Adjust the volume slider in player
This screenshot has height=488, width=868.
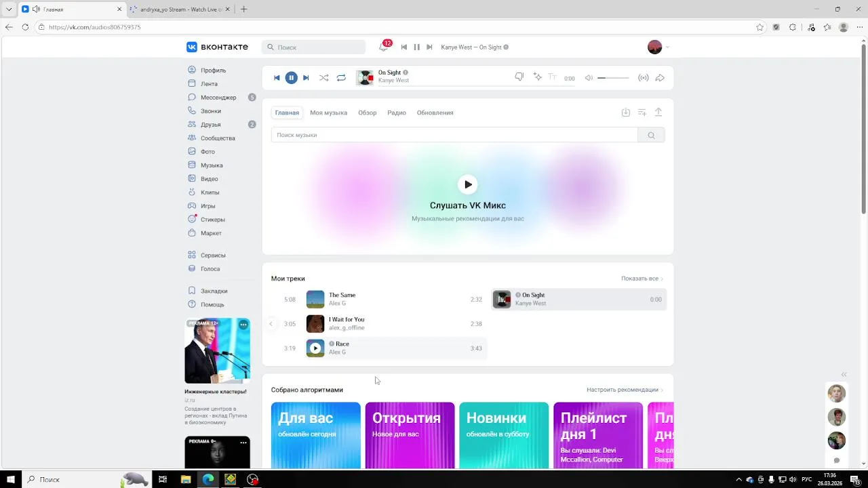613,78
